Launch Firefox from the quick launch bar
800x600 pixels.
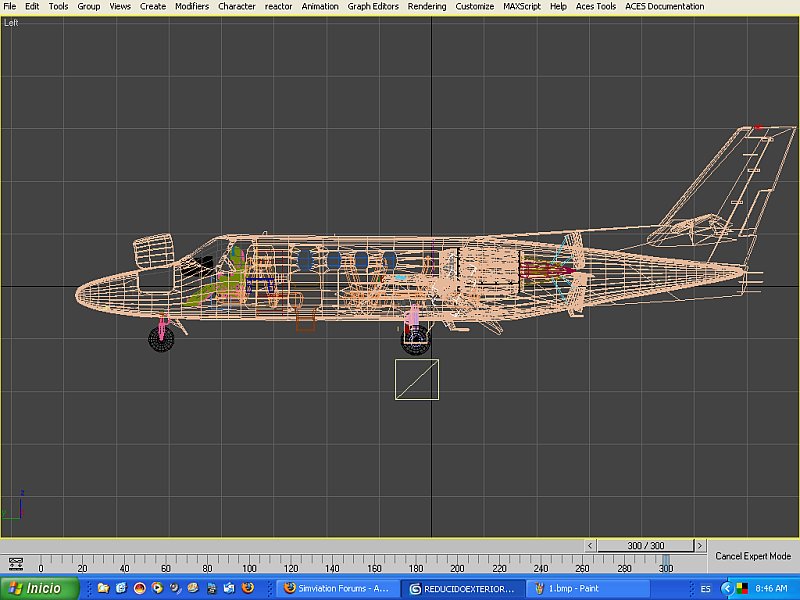(x=248, y=588)
